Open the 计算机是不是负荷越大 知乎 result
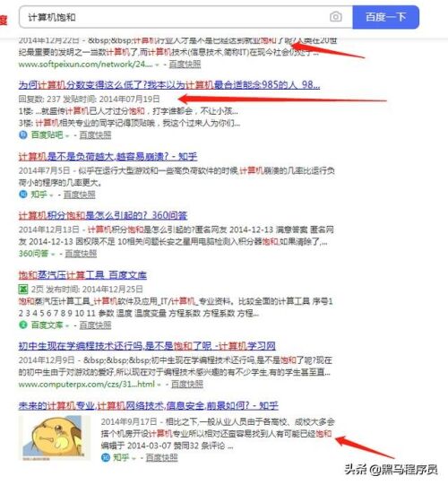Image resolution: width=448 pixels, height=485 pixels. [x=108, y=157]
